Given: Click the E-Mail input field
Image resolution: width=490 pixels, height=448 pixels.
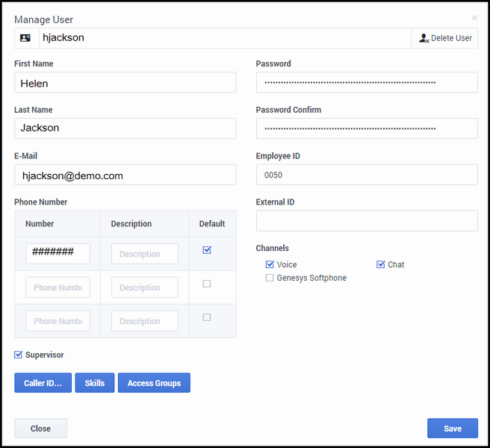Looking at the screenshot, I should [125, 175].
